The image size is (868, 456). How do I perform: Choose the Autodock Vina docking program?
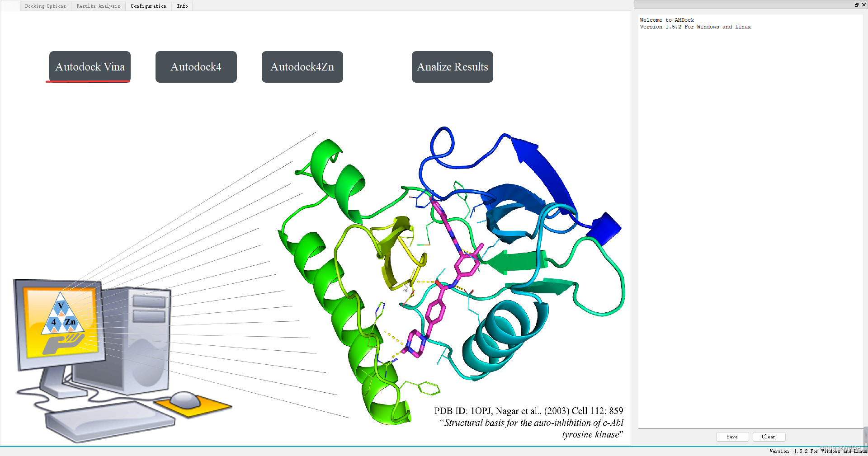[x=90, y=67]
